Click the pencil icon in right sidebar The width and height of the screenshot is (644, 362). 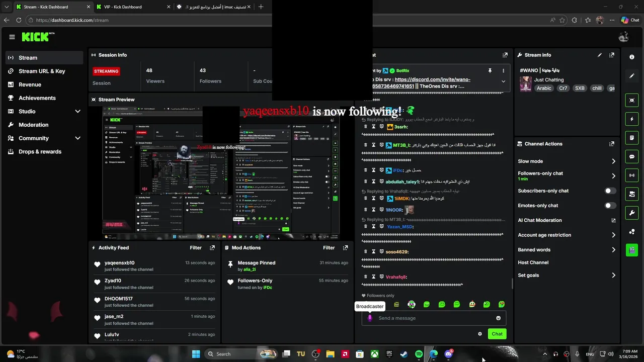point(632,76)
